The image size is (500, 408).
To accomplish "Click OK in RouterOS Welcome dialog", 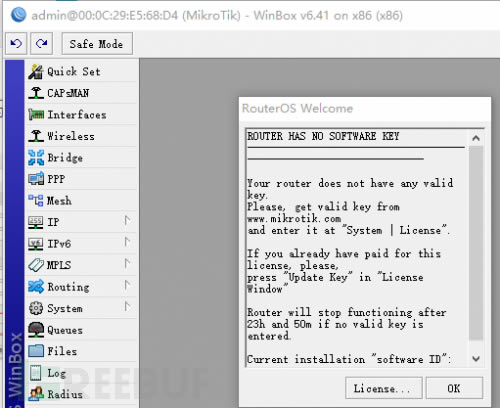I will coord(454,388).
